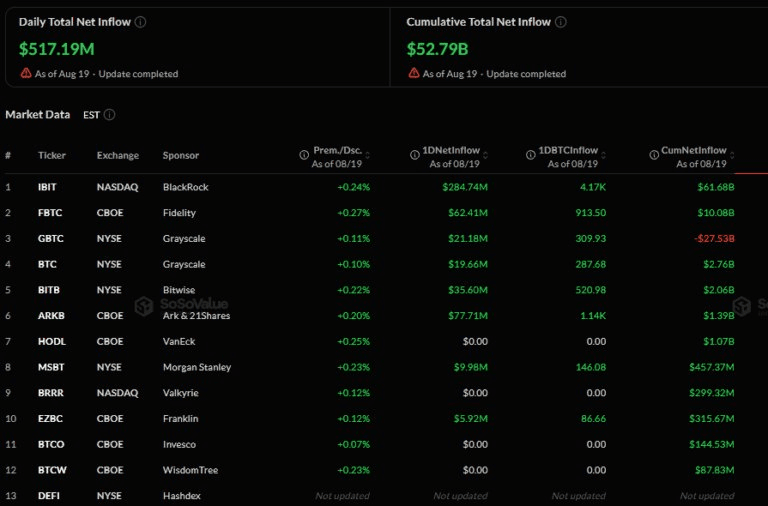Select the $9.98M net inflow value
Viewport: 768px width, 506px height.
click(471, 367)
